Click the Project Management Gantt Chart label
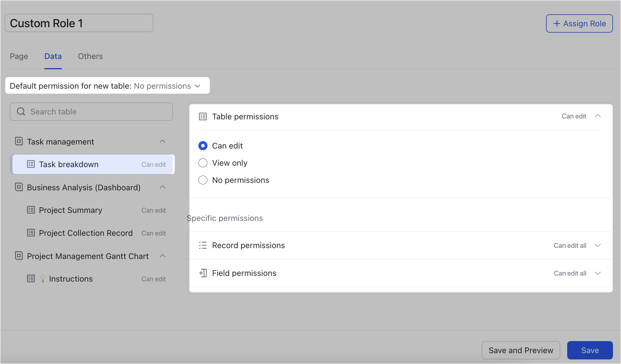This screenshot has height=364, width=621. point(88,256)
